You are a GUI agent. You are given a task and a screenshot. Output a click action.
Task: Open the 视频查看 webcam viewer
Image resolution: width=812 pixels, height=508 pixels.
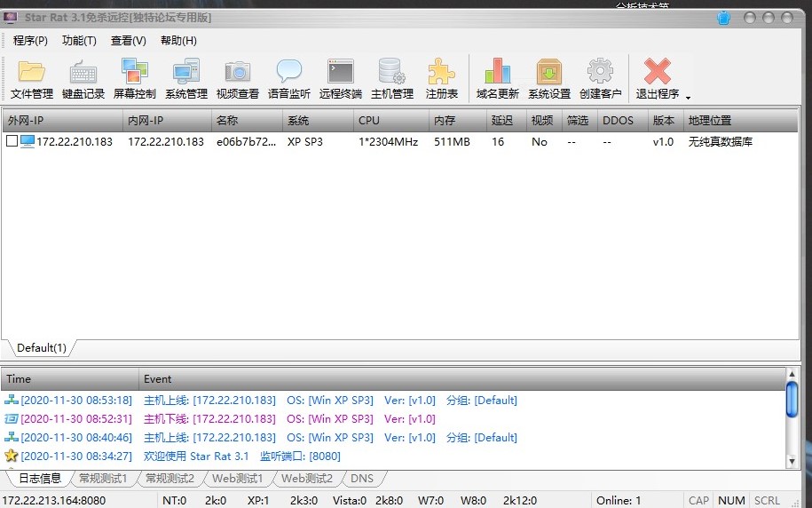[x=237, y=79]
